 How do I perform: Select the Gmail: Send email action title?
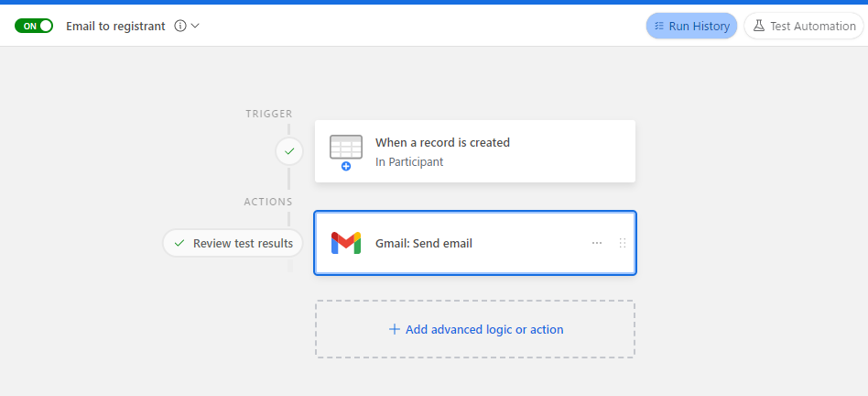[424, 243]
